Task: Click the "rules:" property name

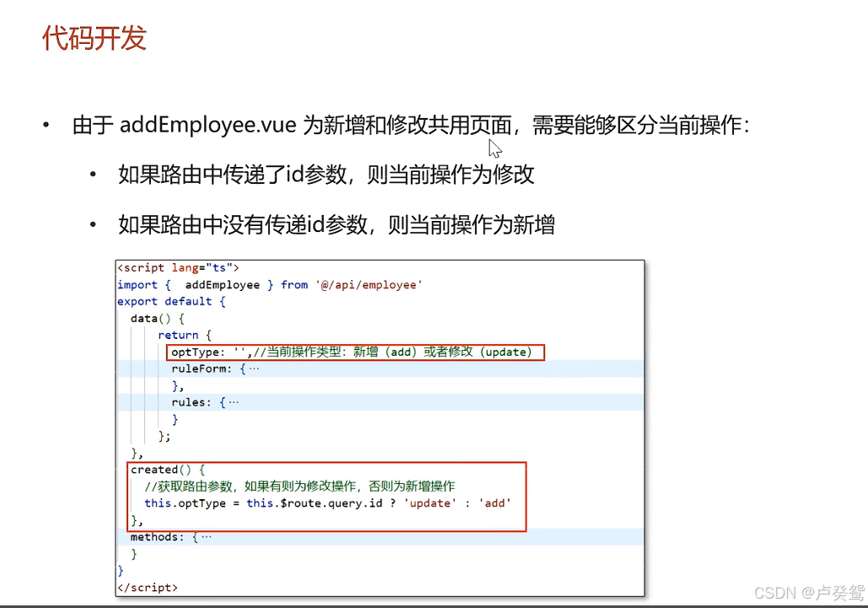Action: pyautogui.click(x=191, y=403)
